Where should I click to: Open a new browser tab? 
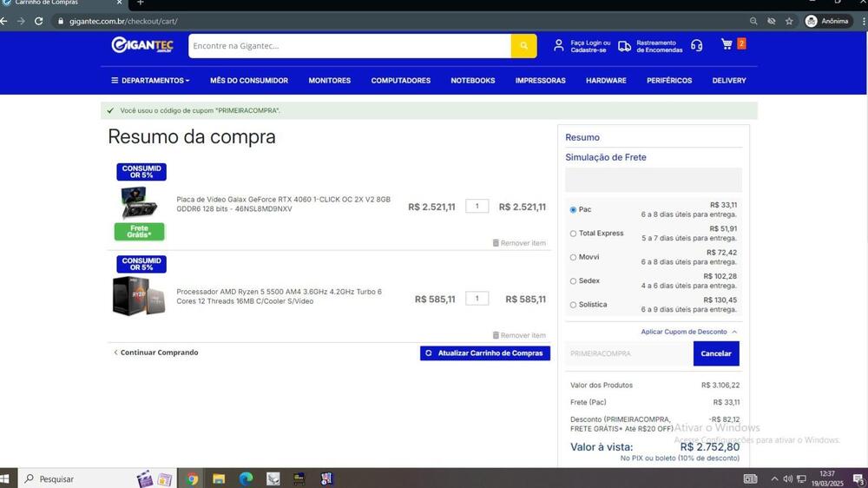pos(140,3)
